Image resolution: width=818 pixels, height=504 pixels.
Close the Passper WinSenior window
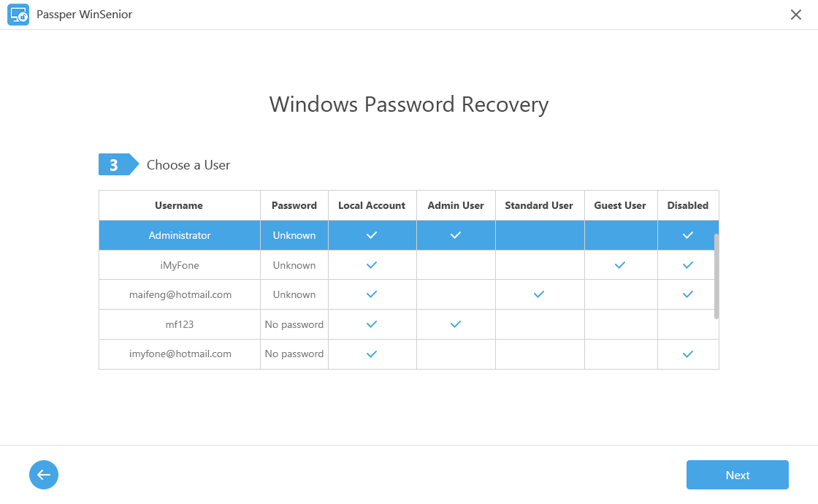pyautogui.click(x=796, y=15)
